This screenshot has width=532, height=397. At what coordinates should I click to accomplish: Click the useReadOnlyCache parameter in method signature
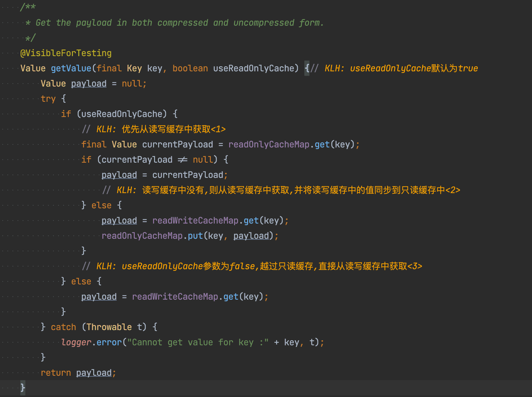tap(254, 68)
